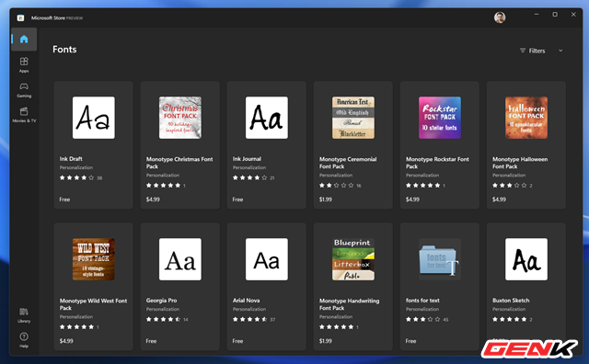Viewport: 589px width, 364px height.
Task: Open the Ink Journal font icon
Action: tap(267, 118)
